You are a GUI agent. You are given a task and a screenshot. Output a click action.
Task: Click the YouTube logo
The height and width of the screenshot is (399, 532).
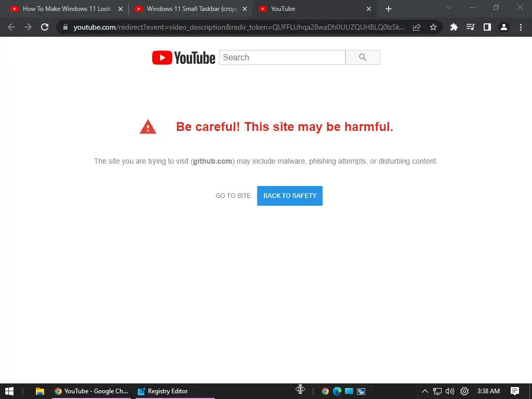pos(183,58)
